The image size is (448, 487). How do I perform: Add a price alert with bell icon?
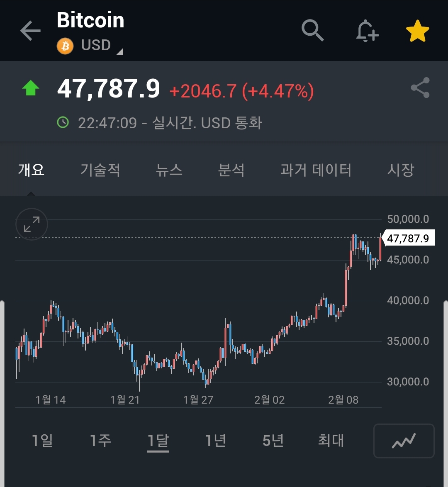[x=367, y=31]
